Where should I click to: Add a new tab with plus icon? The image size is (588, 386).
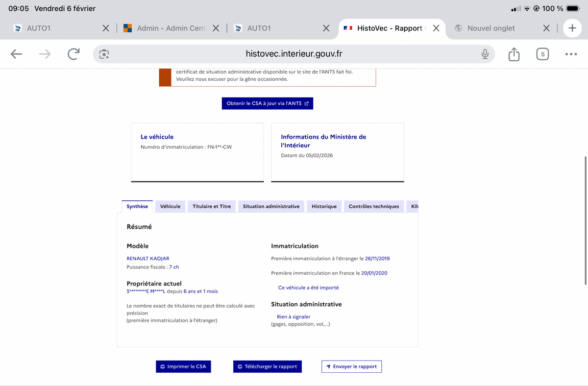coord(572,28)
